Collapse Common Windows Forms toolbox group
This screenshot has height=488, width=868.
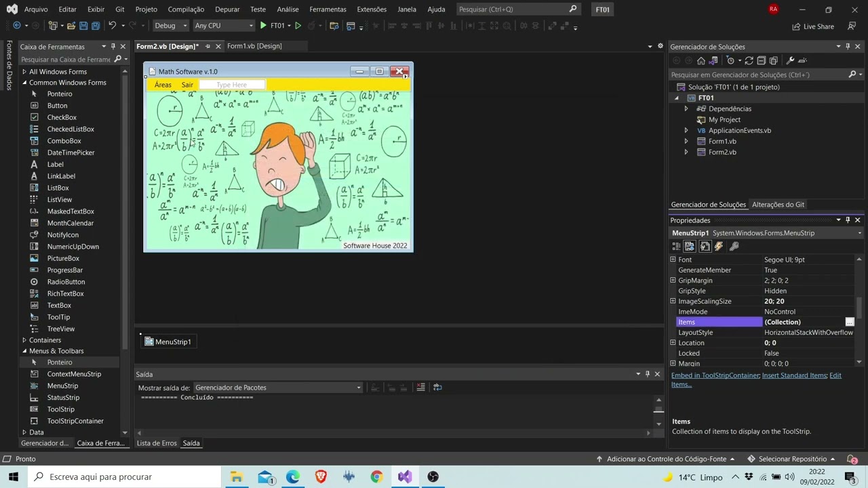point(24,83)
